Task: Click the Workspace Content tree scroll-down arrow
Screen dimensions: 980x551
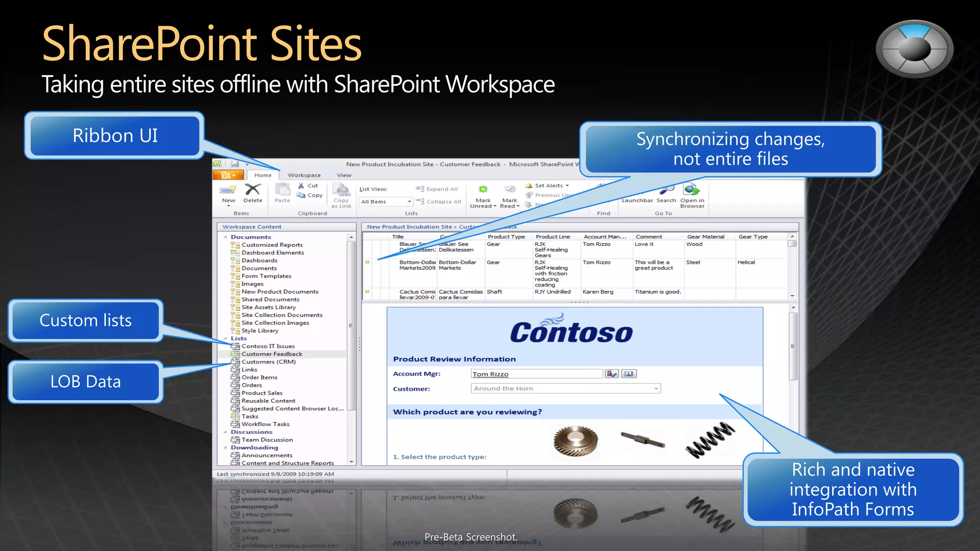Action: tap(352, 462)
